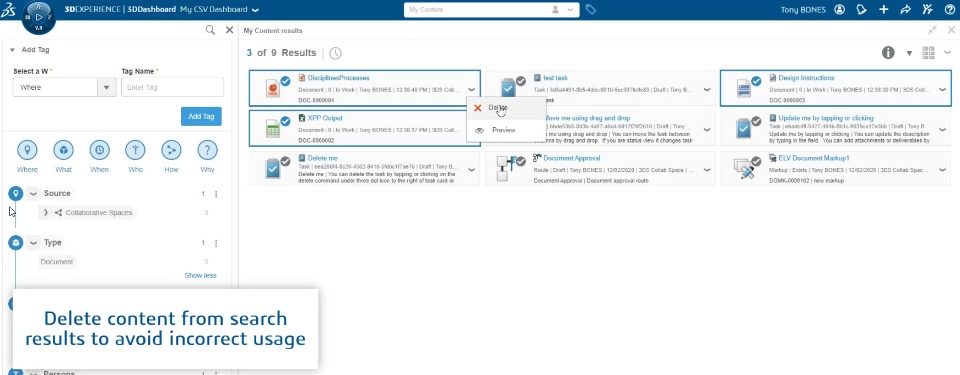
Task: Click the Add Tag button
Action: click(201, 116)
